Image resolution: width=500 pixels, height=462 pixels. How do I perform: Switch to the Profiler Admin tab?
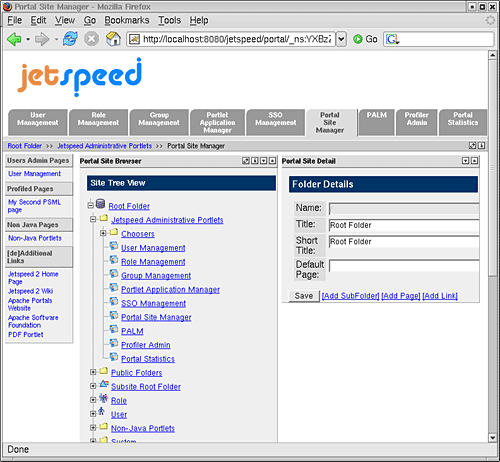coord(416,122)
